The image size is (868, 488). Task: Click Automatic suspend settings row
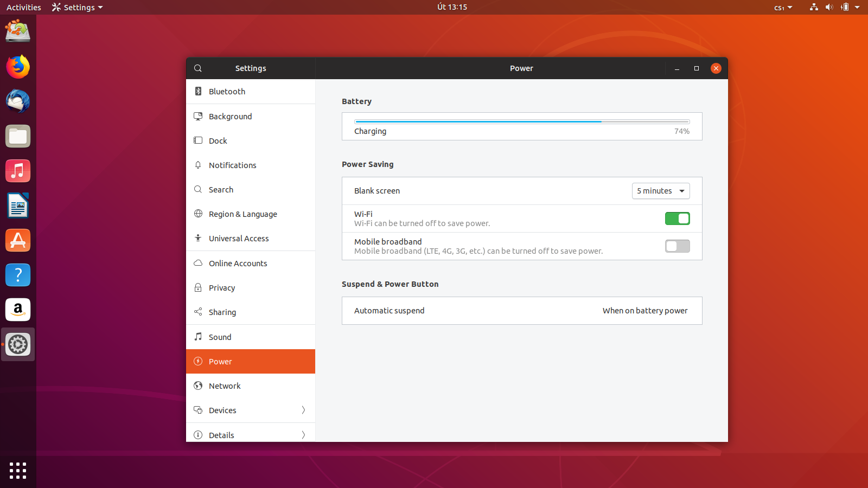(521, 310)
